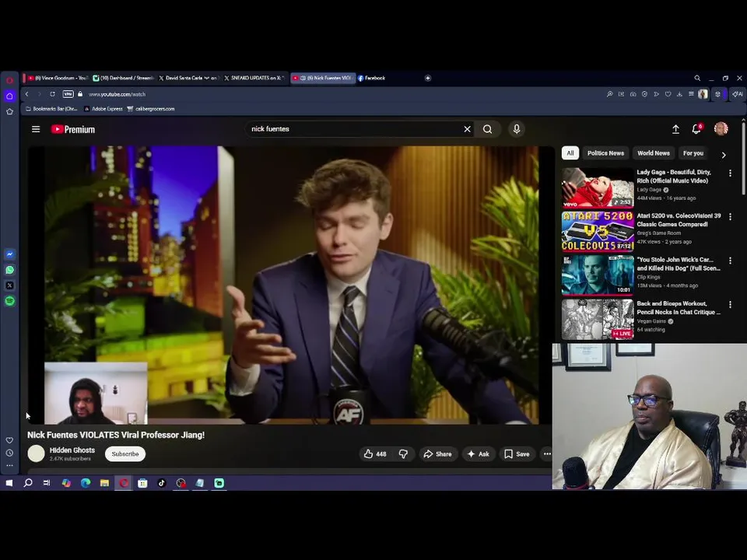The width and height of the screenshot is (747, 560).
Task: Click the Ask button
Action: click(479, 453)
